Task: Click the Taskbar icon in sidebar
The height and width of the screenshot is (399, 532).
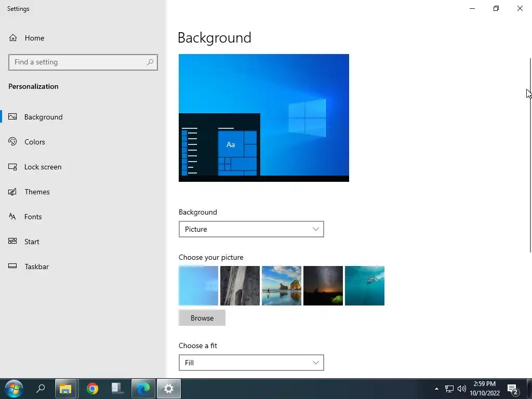Action: pyautogui.click(x=12, y=266)
